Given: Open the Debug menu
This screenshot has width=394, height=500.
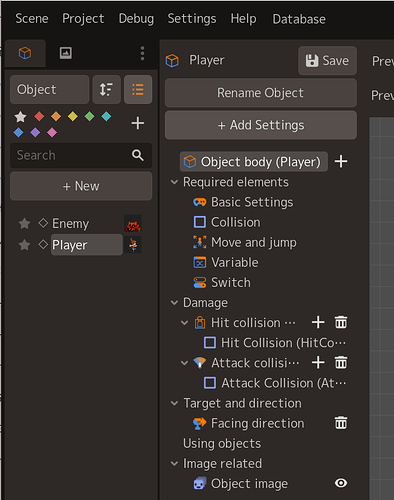Looking at the screenshot, I should tap(136, 19).
